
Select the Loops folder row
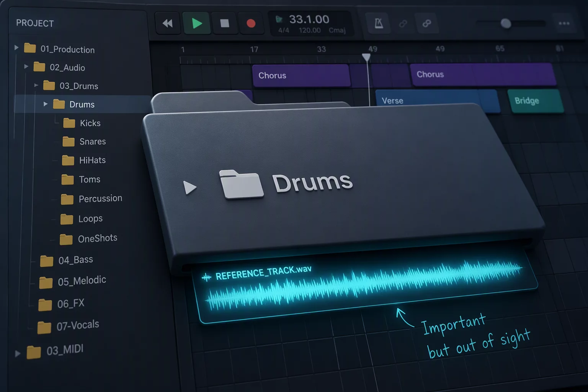click(x=82, y=219)
